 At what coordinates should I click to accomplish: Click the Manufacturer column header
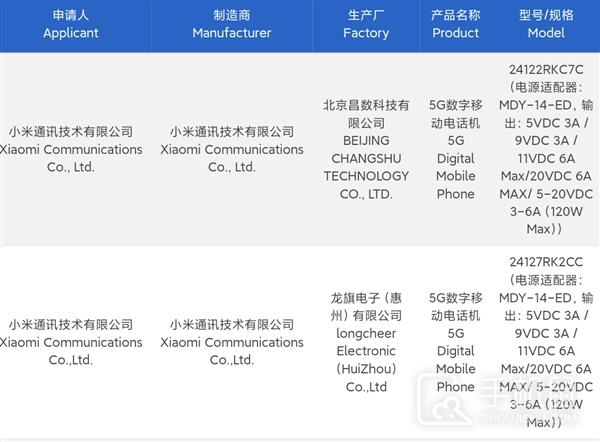click(x=232, y=24)
